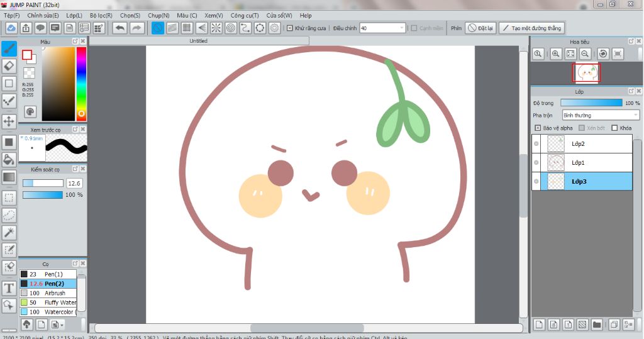The height and width of the screenshot is (339, 644).
Task: Select the Bucket fill tool
Action: 9,159
